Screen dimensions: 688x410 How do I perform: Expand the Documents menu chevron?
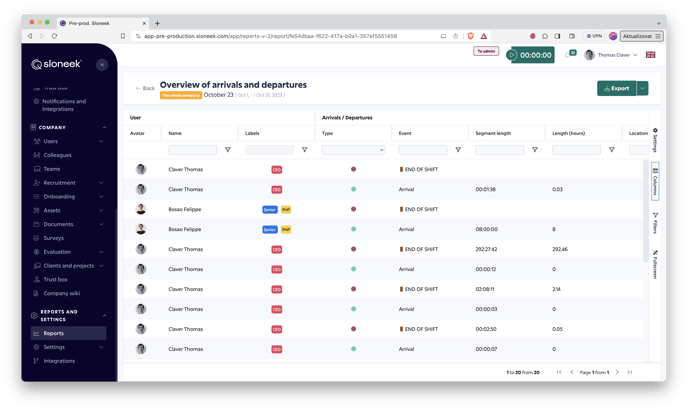101,224
